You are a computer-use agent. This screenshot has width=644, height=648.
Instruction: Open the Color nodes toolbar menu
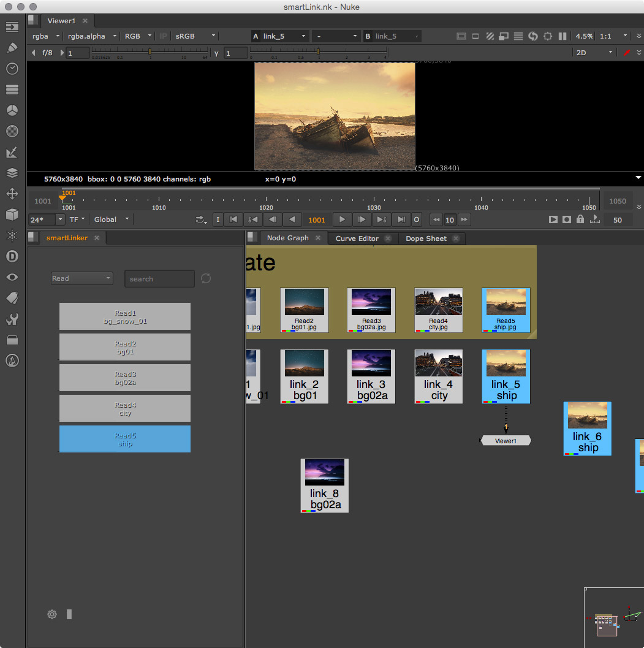pyautogui.click(x=12, y=110)
